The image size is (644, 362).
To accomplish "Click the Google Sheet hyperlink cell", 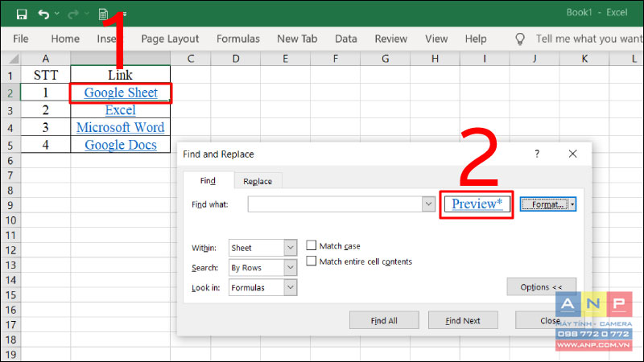I will 121,93.
